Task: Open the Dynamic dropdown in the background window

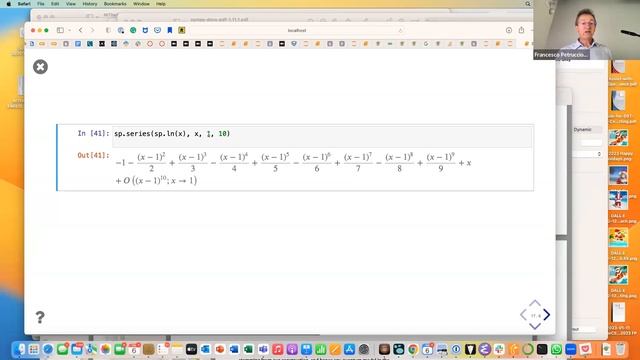Action: click(x=587, y=129)
